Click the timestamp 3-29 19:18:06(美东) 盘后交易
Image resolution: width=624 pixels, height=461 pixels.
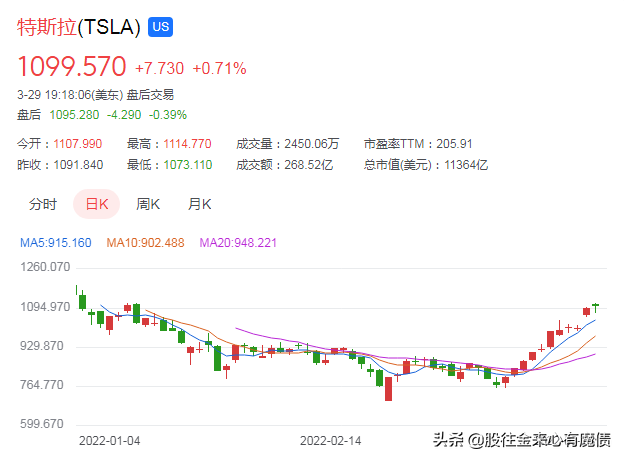coord(96,95)
